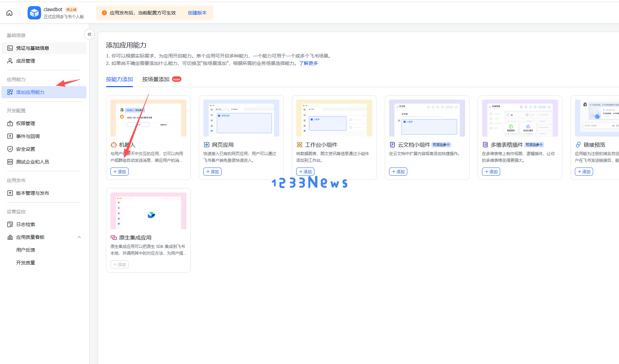Image resolution: width=619 pixels, height=364 pixels.
Task: Open 版本管理与发布
Action: [x=33, y=193]
